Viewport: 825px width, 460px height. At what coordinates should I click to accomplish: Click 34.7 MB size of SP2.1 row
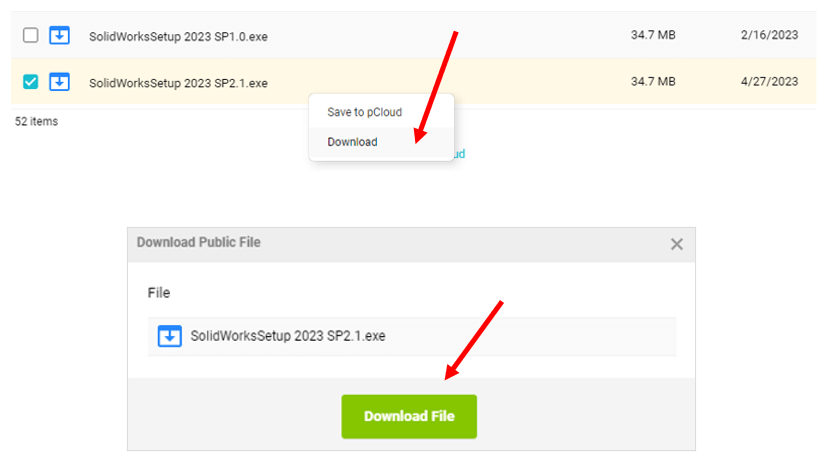point(653,81)
